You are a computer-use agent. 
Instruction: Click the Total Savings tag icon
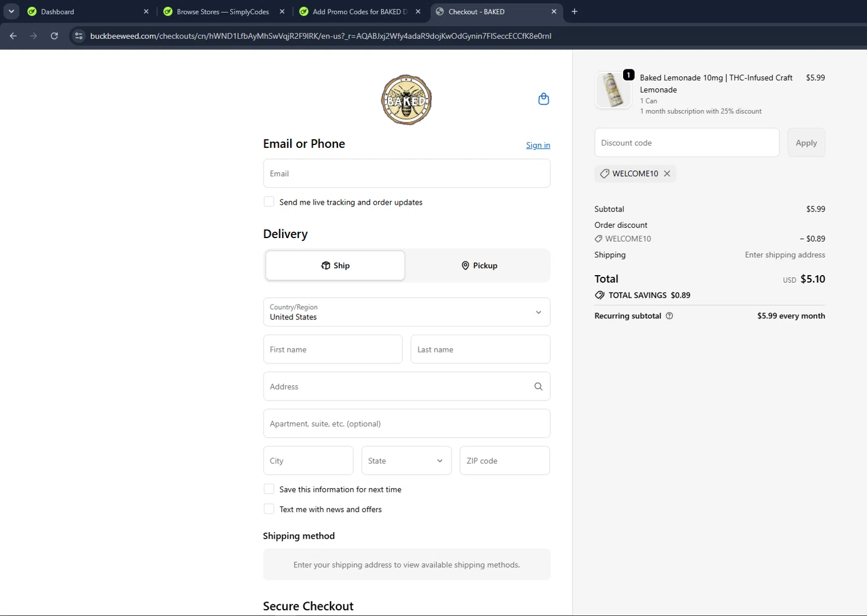tap(599, 295)
